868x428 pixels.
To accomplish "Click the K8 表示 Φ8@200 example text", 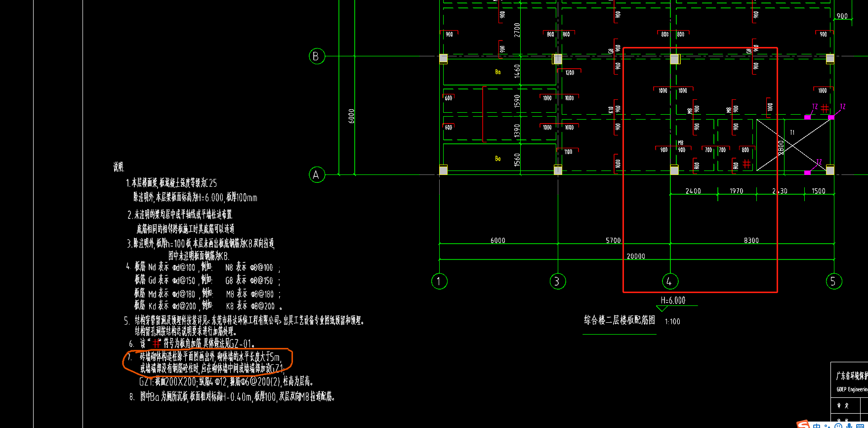I will coord(250,306).
